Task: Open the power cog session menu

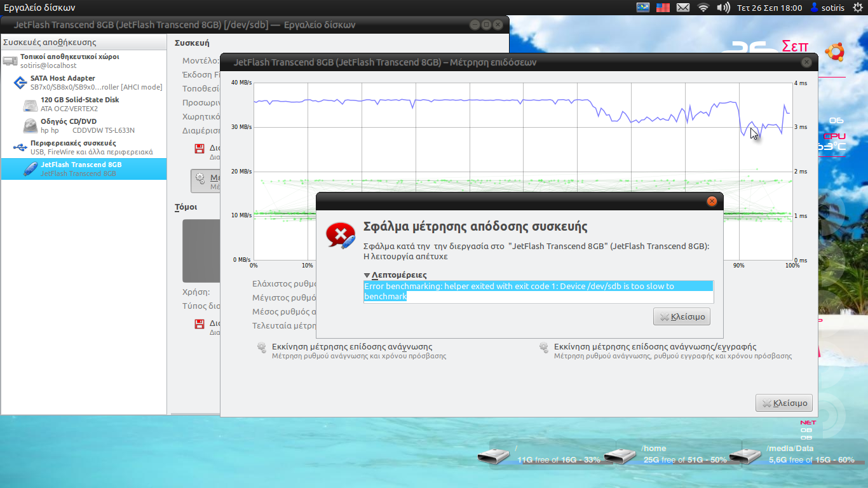Action: tap(857, 8)
